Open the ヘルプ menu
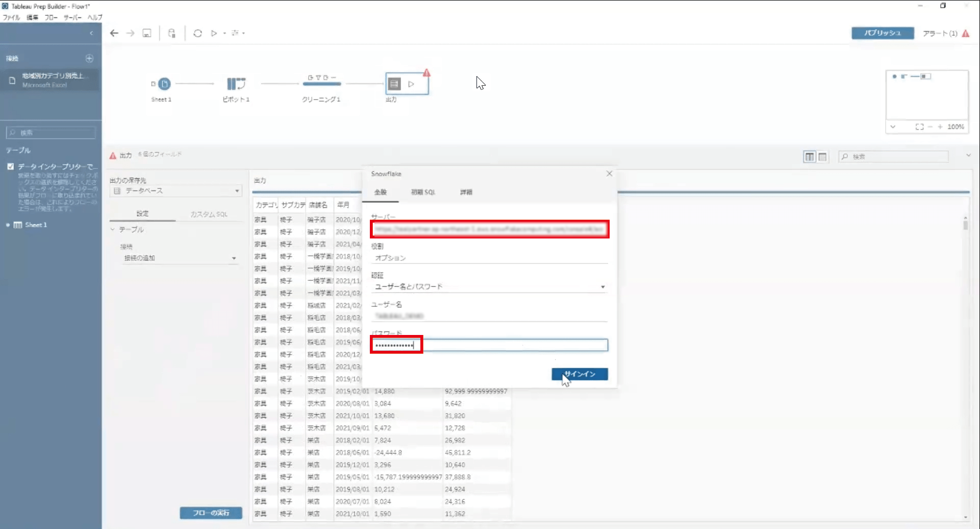This screenshot has height=529, width=980. click(x=95, y=17)
